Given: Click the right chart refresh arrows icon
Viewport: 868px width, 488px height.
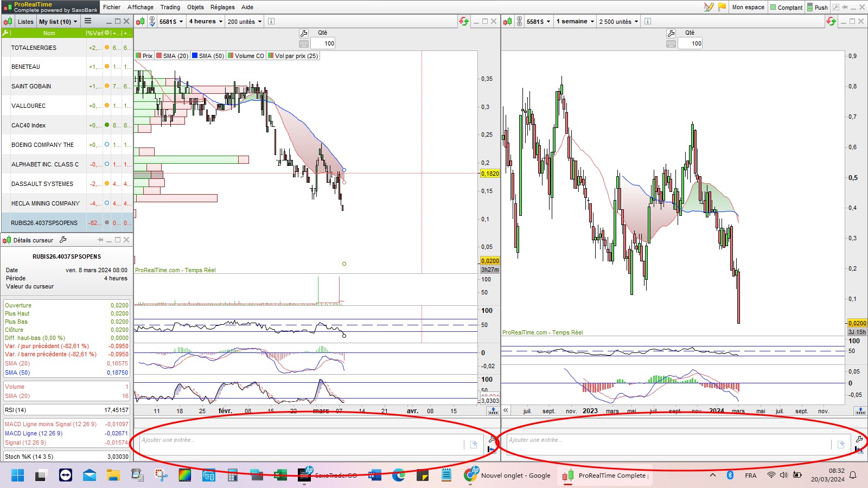Looking at the screenshot, I should coord(831,21).
